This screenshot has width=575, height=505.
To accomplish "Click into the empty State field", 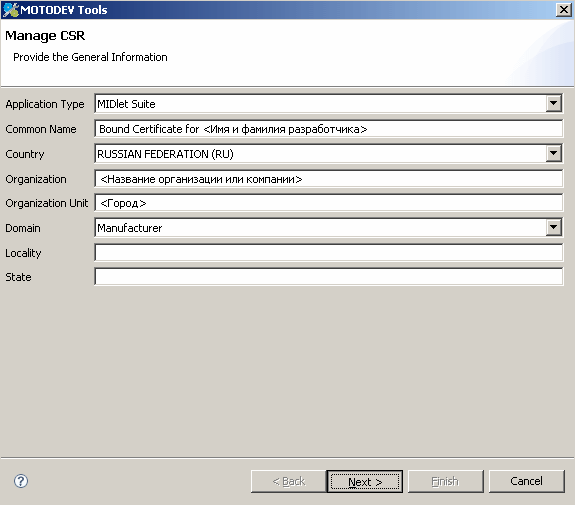I will pyautogui.click(x=329, y=277).
